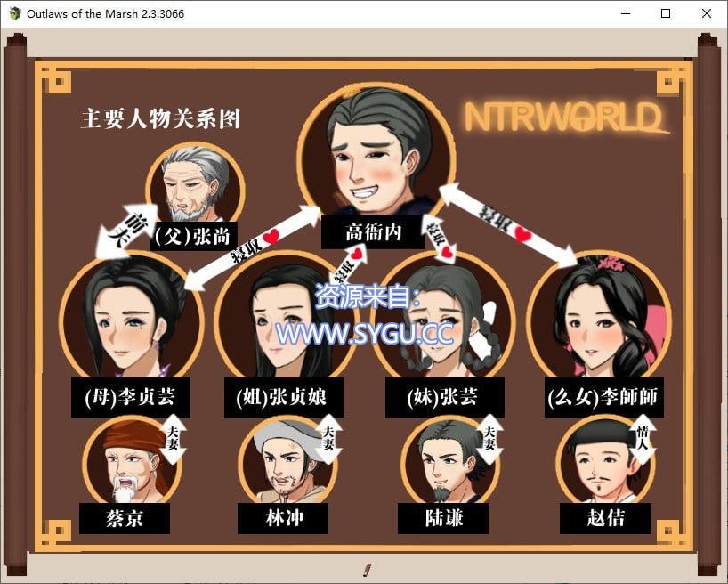Click the 前夫 relationship arrow
The height and width of the screenshot is (584, 728).
point(127,231)
